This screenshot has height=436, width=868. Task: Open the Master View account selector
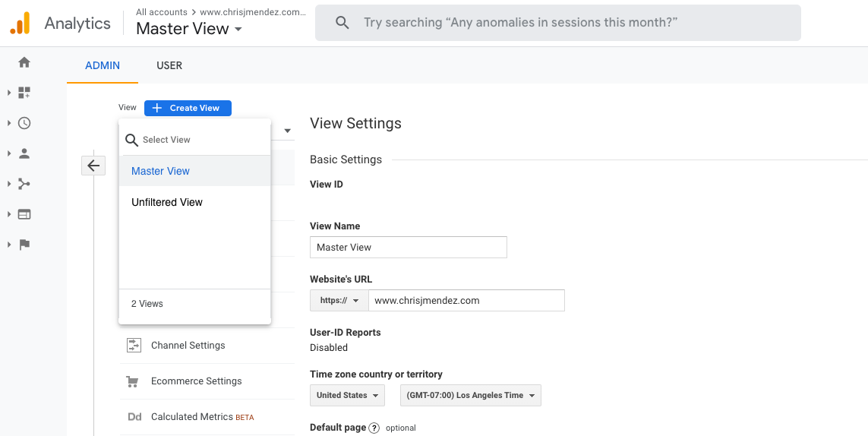point(189,29)
